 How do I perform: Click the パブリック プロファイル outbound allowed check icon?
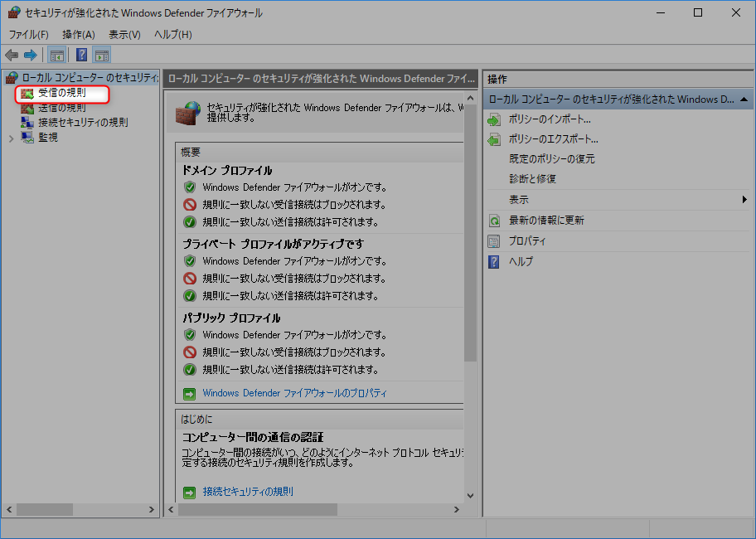coord(190,369)
